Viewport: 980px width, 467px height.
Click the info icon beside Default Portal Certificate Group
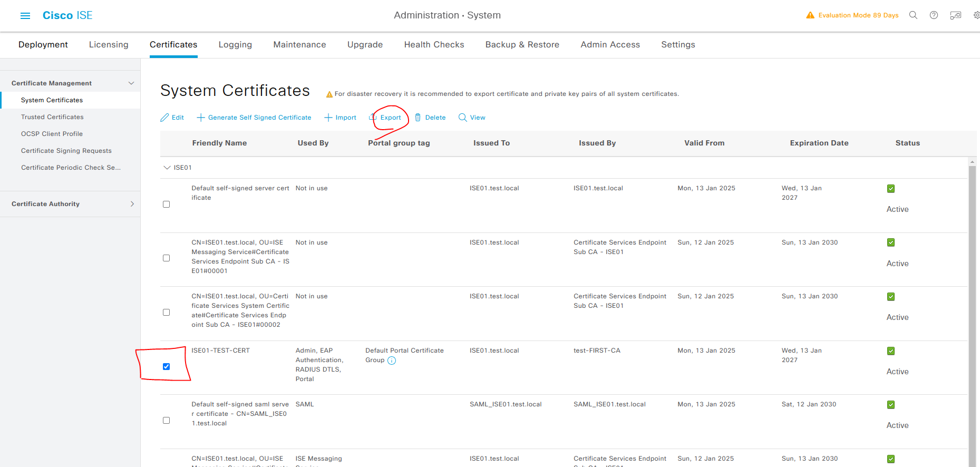pos(392,361)
